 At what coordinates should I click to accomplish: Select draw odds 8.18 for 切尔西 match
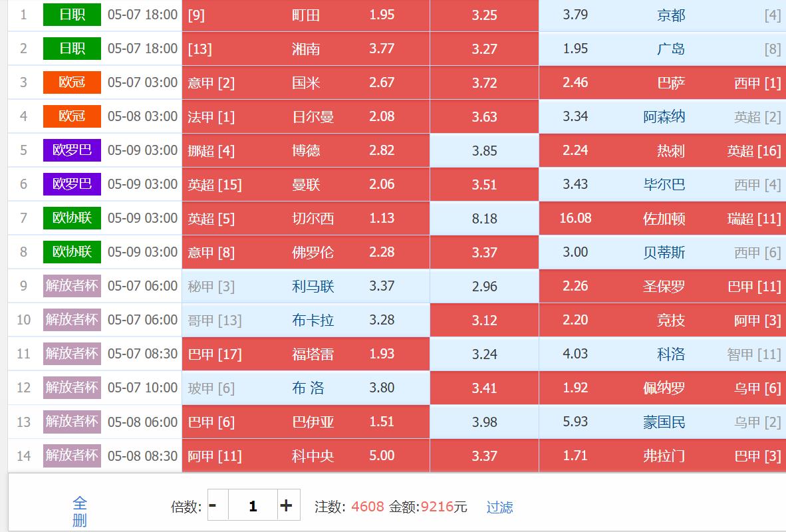[484, 219]
